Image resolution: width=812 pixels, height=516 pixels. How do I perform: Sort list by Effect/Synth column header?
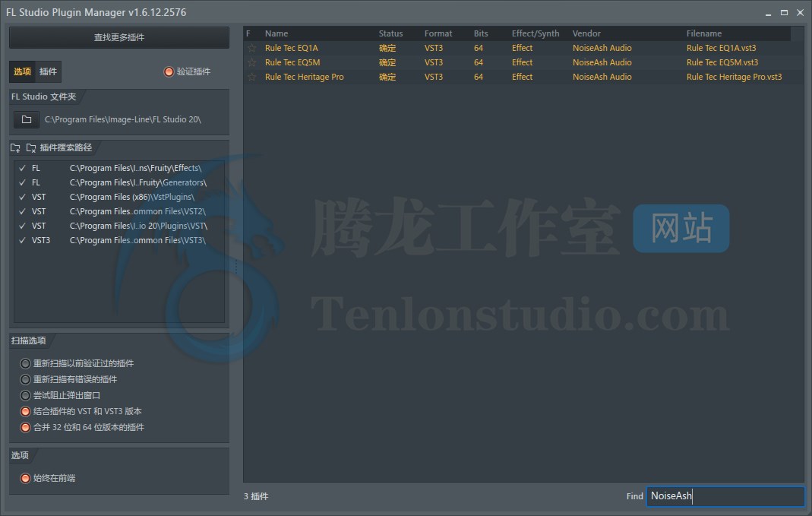pos(536,33)
